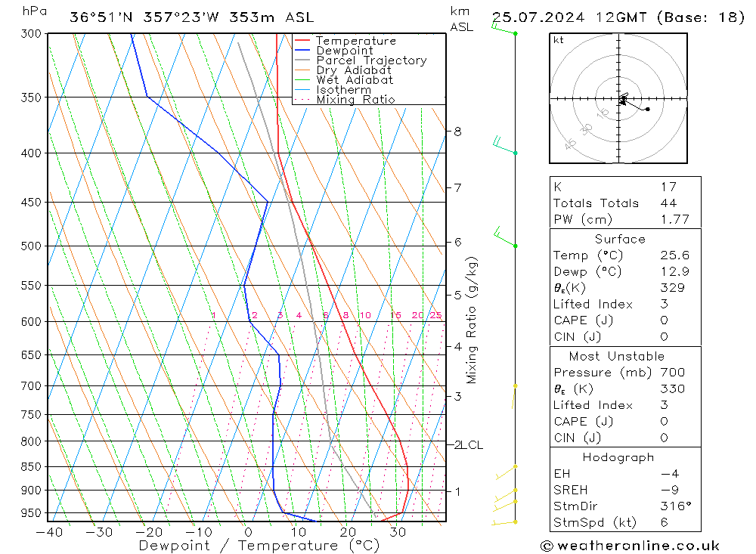Viewport: 756px width, 554px height.
Task: Click the K index value 17
Action: coord(669,187)
